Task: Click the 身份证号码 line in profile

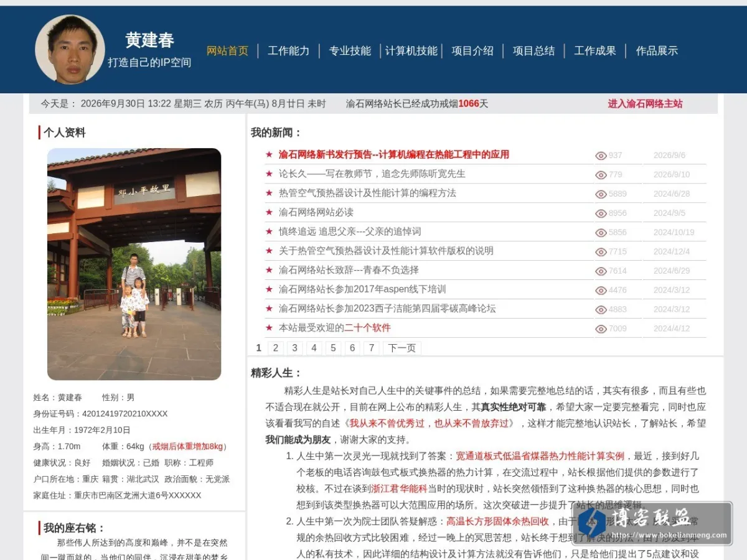Action: (x=100, y=414)
